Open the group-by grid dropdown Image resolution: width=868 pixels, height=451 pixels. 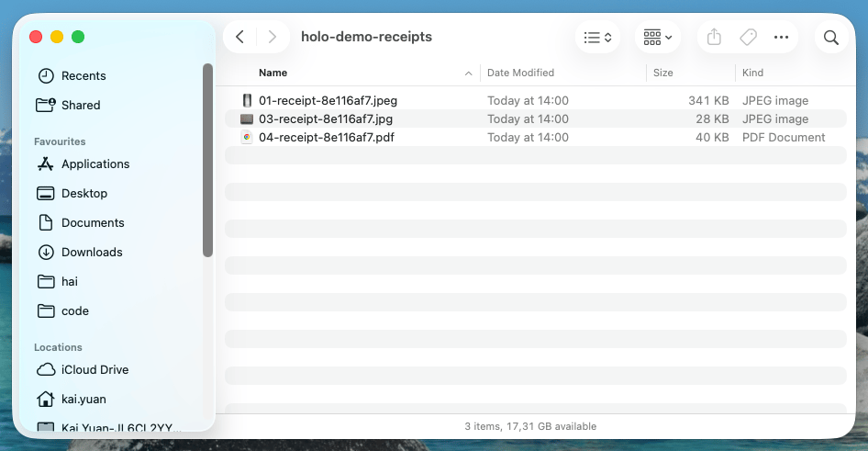tap(657, 37)
